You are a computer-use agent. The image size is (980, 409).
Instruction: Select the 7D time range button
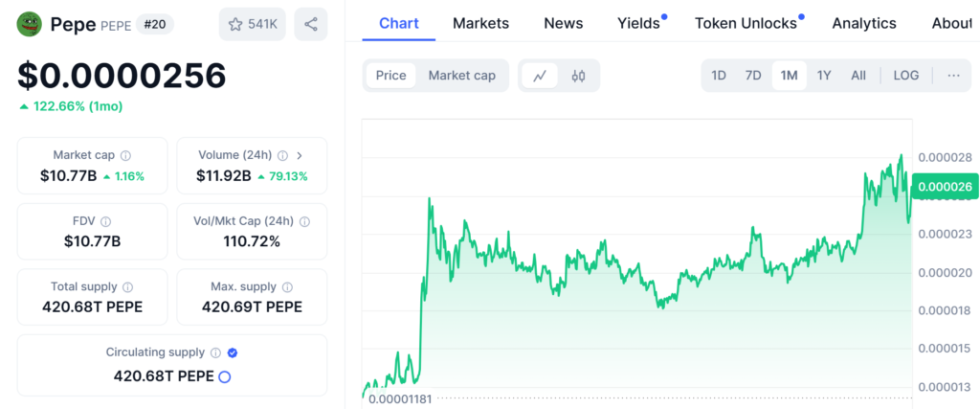753,76
